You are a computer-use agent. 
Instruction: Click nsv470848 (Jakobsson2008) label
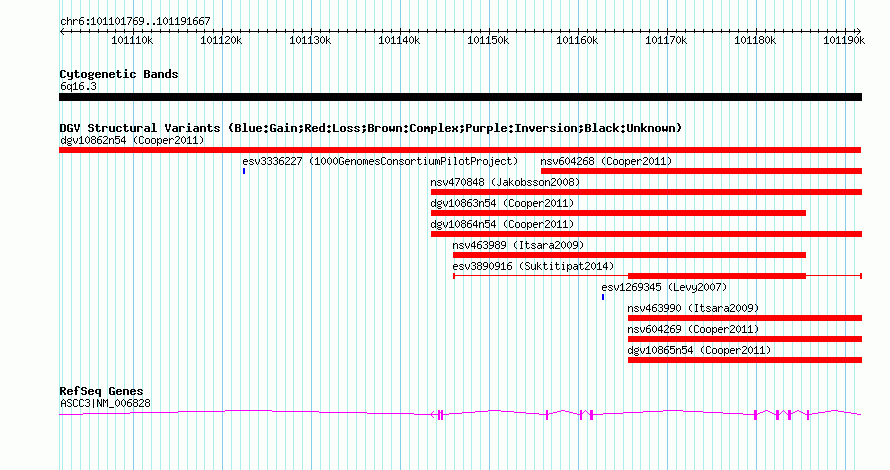[505, 182]
